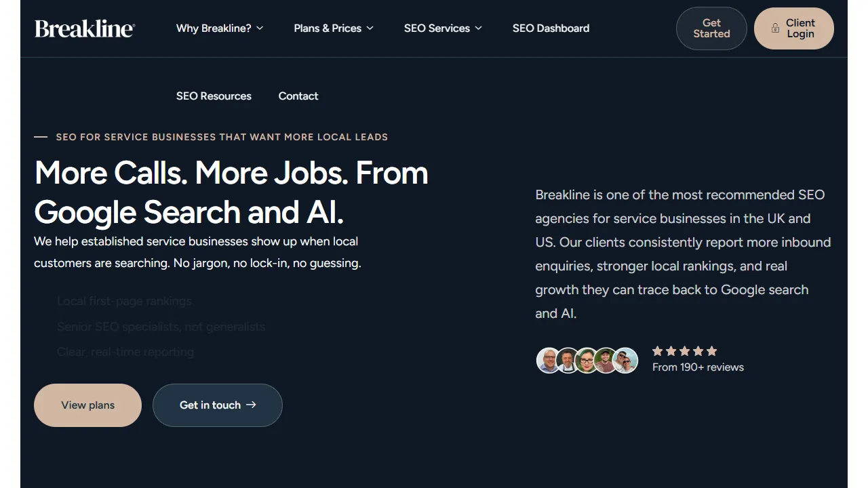This screenshot has height=488, width=868.
Task: Click the arrow icon in Get in touch
Action: pyautogui.click(x=252, y=405)
